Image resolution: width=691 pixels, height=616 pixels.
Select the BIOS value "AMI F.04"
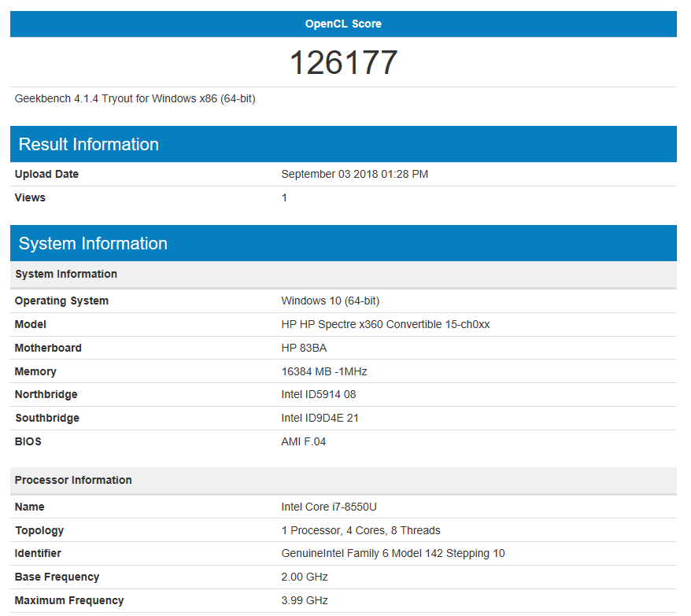point(304,441)
